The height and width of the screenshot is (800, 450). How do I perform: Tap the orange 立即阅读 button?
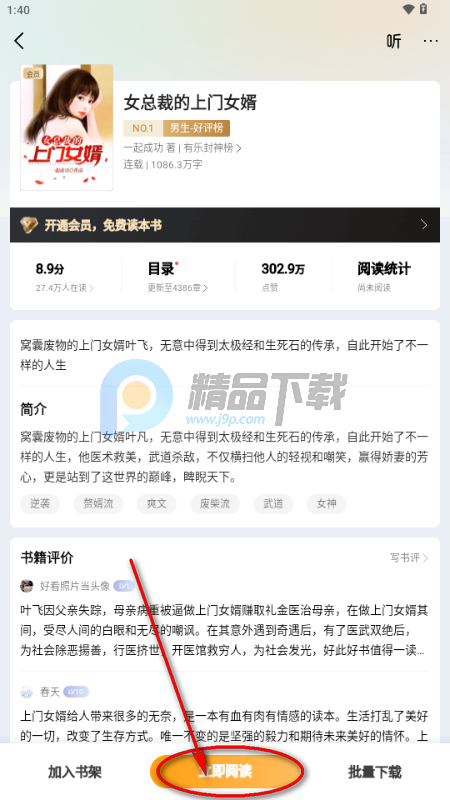point(225,771)
